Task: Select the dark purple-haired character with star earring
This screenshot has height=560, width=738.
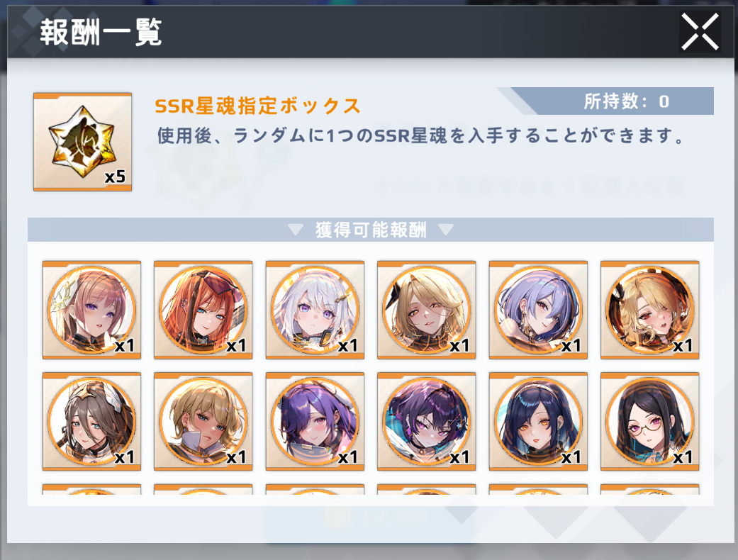Action: [x=426, y=421]
